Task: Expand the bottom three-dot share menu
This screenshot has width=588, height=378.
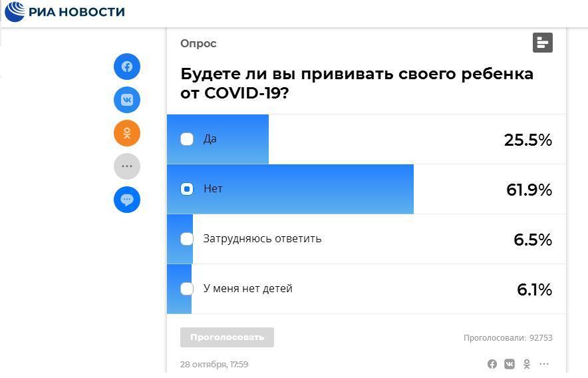Action: (x=544, y=364)
